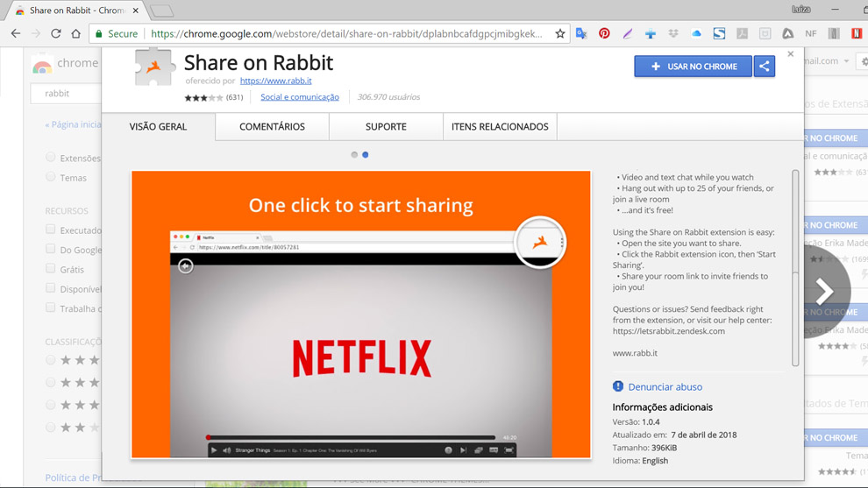Go back with the browser back arrow
Image resolution: width=868 pixels, height=488 pixels.
click(x=16, y=34)
